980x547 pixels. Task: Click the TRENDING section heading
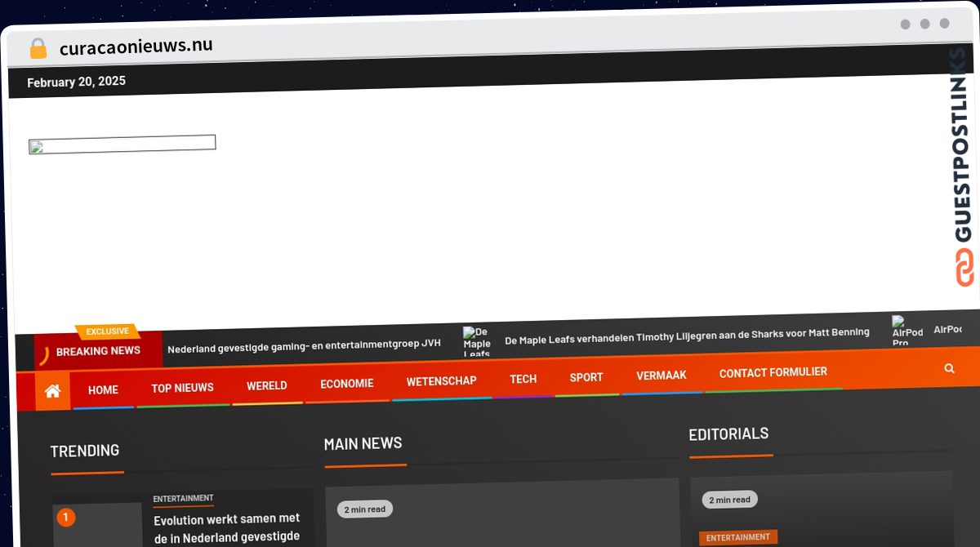tap(85, 451)
